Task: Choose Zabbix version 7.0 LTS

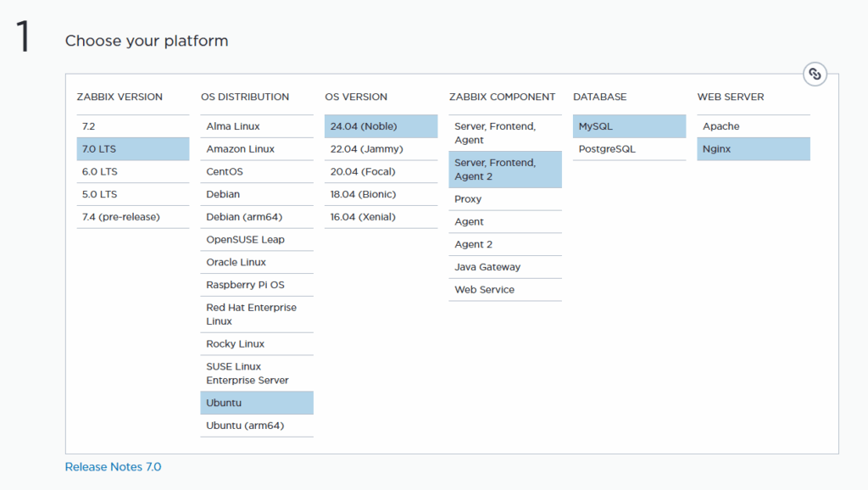Action: click(x=133, y=149)
